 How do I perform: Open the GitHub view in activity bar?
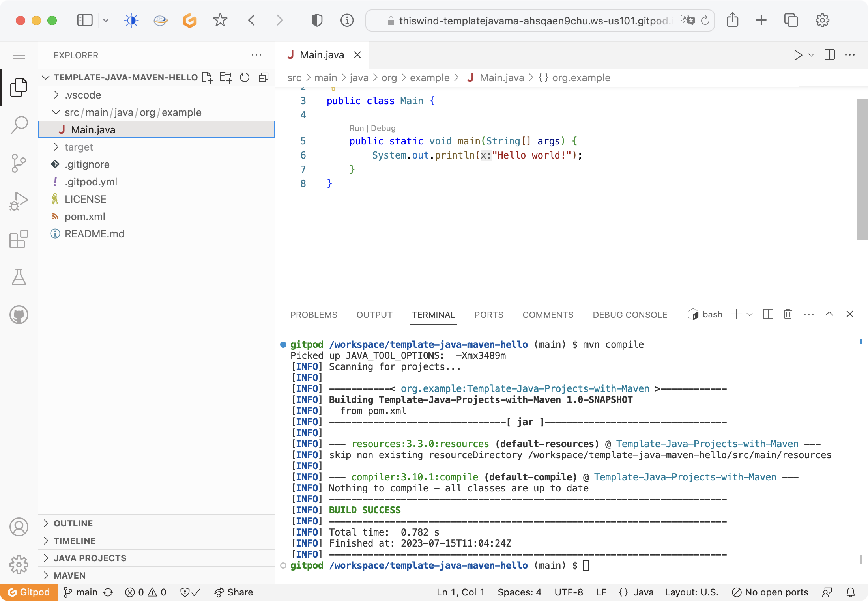tap(19, 315)
